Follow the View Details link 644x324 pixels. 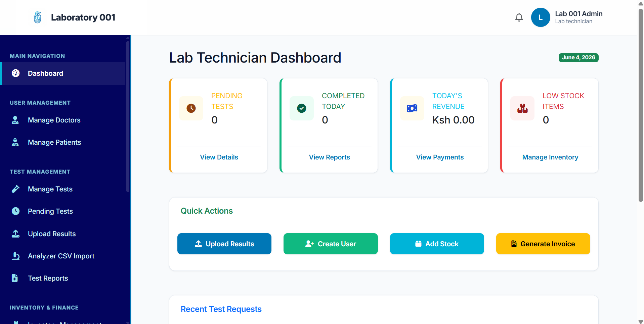219,157
